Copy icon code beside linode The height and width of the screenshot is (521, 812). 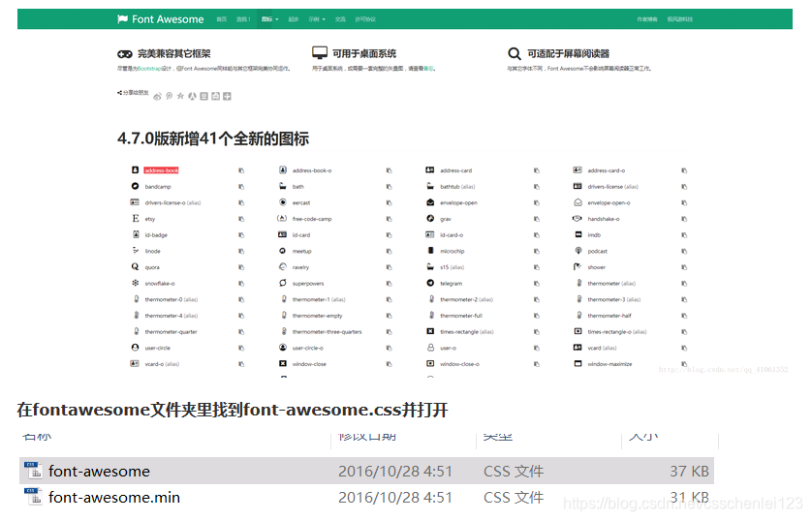pos(241,251)
